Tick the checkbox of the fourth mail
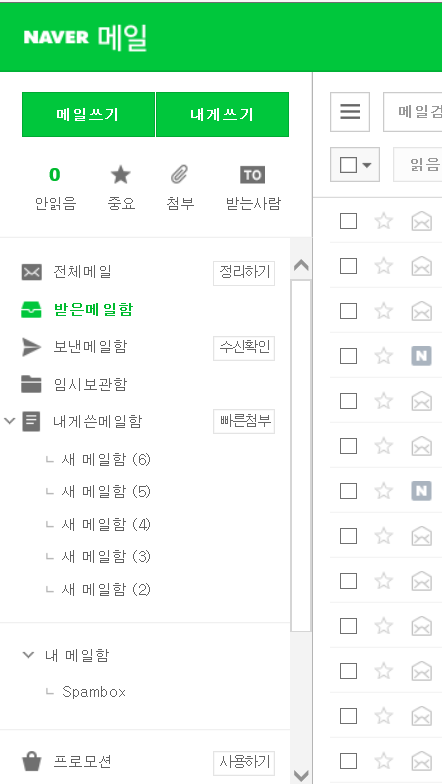The width and height of the screenshot is (442, 784). tap(348, 356)
